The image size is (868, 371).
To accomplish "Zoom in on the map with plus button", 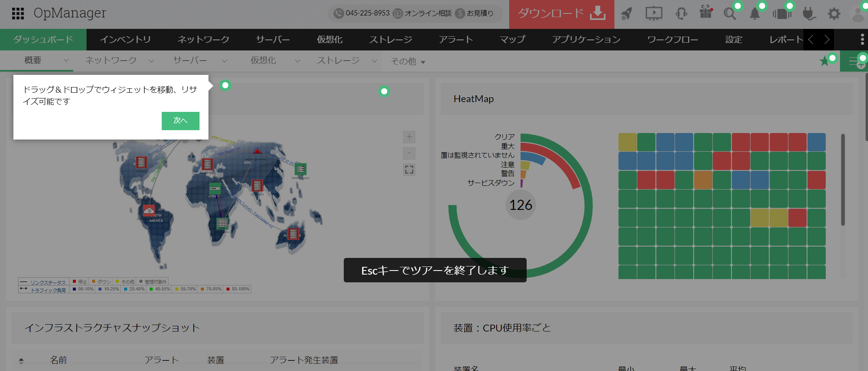I will tap(409, 137).
